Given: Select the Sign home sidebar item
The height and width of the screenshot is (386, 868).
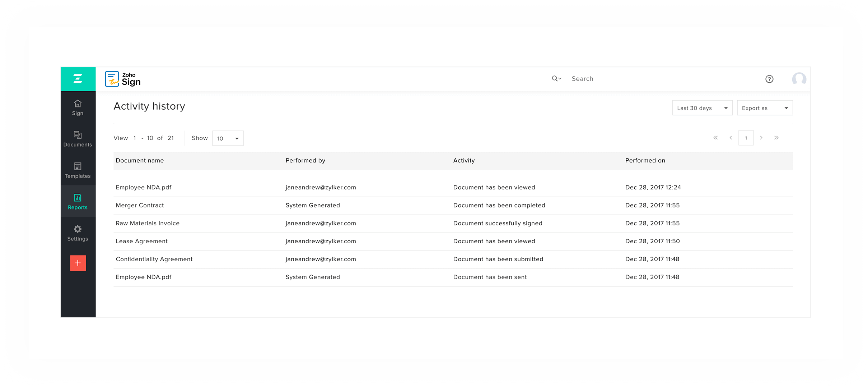Looking at the screenshot, I should click(x=78, y=107).
